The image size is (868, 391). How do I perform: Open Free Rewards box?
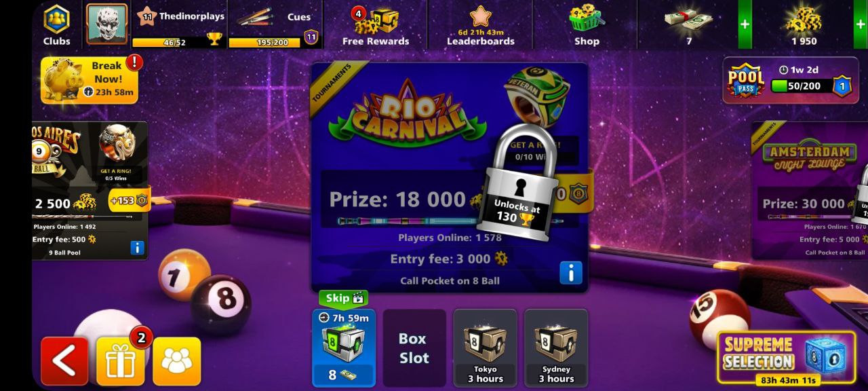pyautogui.click(x=376, y=26)
